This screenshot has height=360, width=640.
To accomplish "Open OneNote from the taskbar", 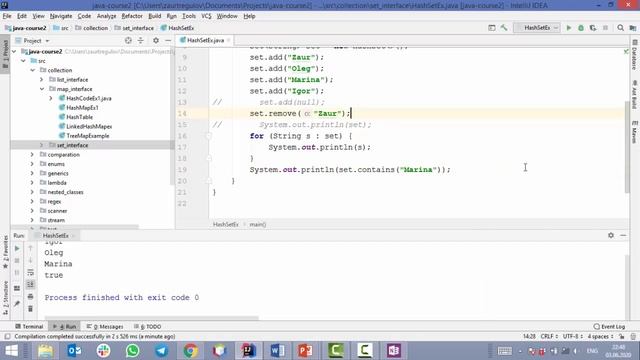I will coord(394,351).
